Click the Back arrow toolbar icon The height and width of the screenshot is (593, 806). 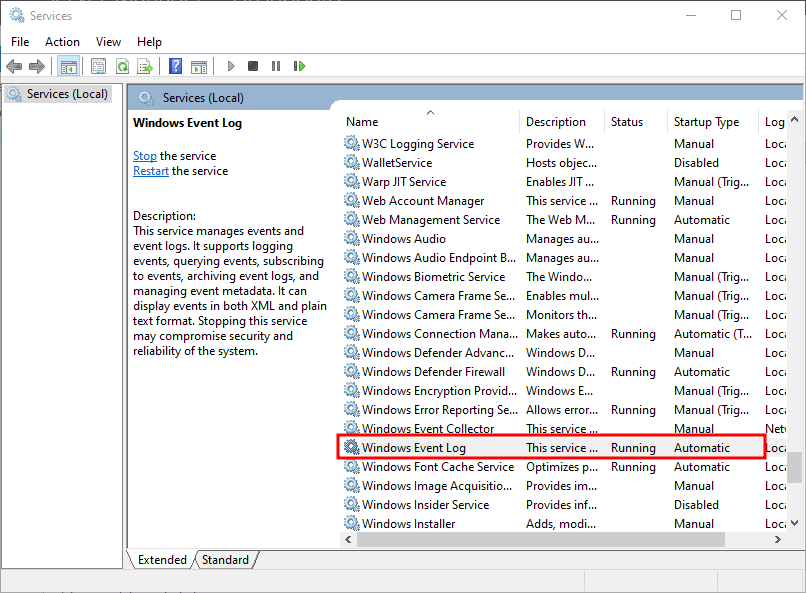(14, 66)
